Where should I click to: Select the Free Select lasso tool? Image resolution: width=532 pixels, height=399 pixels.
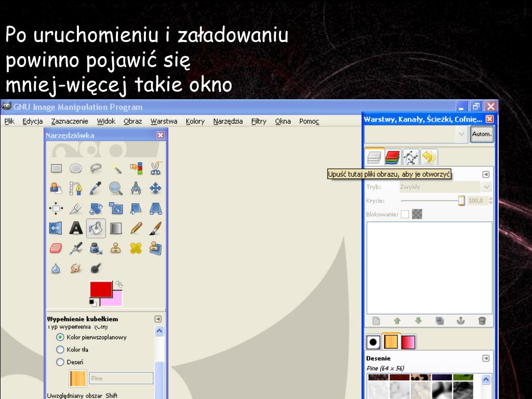(x=96, y=168)
